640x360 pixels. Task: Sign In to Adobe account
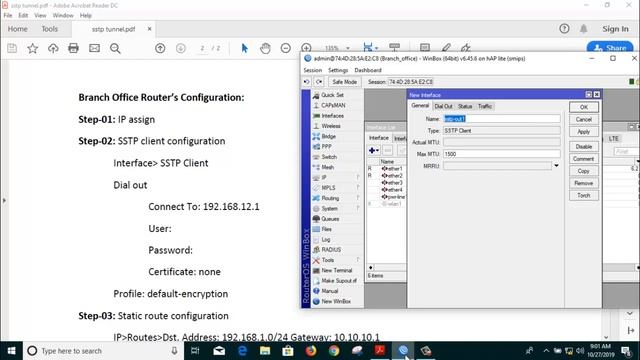[615, 29]
